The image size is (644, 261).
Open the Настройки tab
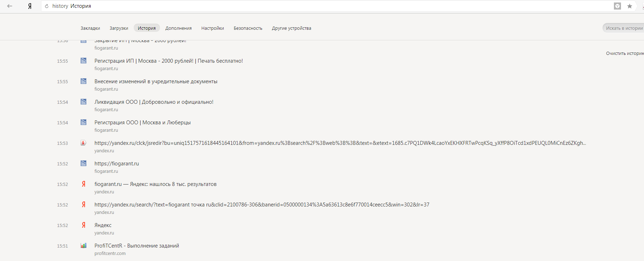(x=213, y=28)
